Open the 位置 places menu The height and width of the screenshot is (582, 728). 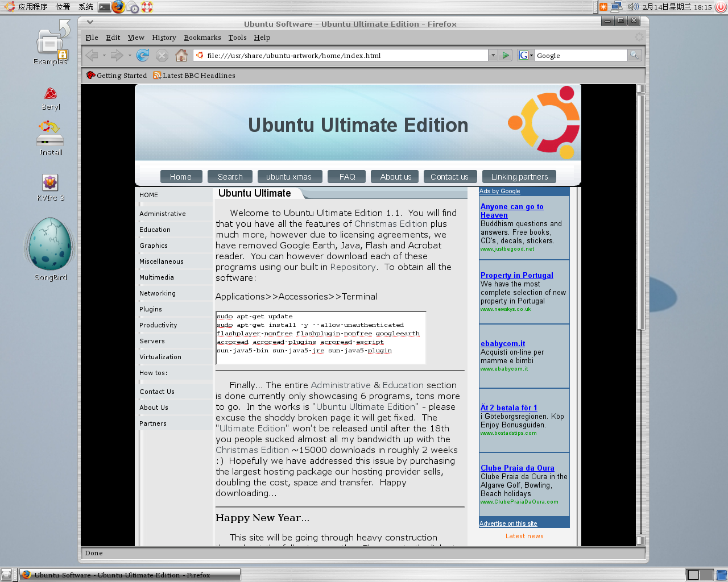(x=63, y=7)
